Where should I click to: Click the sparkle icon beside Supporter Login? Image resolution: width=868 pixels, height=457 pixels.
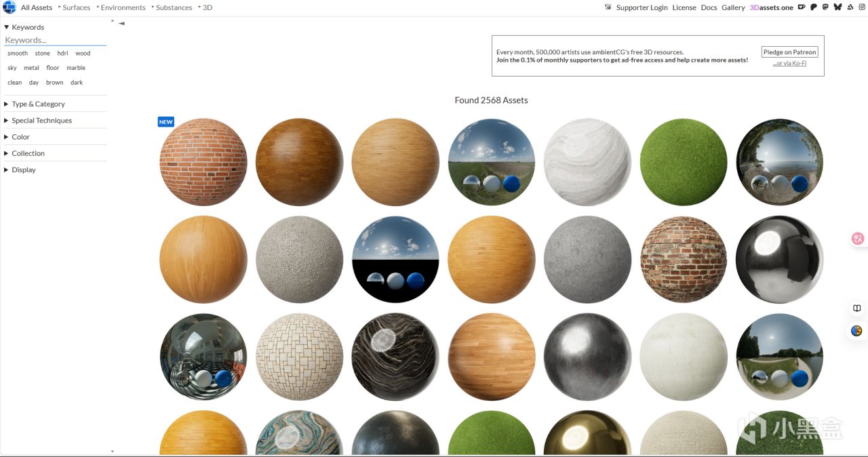coord(608,7)
